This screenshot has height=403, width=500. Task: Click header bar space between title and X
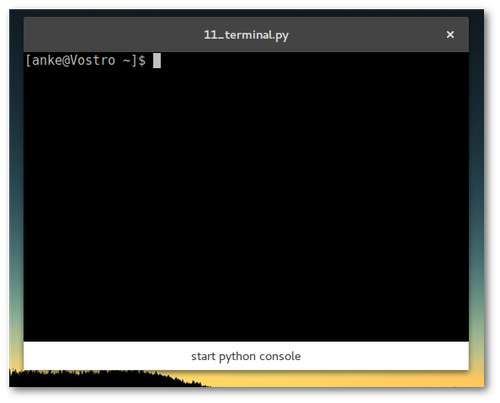click(x=367, y=35)
